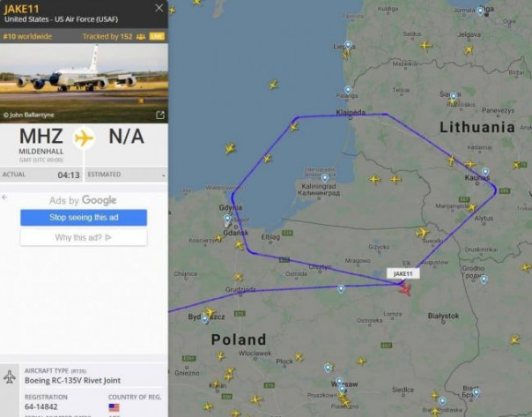Close the JAKE11 flight details panel
This screenshot has height=417, width=532.
159,8
